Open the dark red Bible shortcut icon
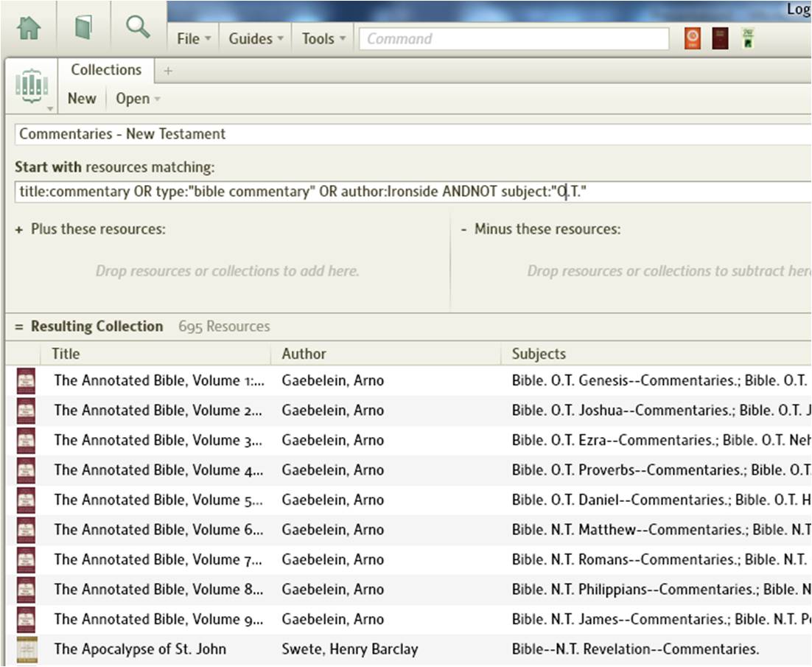 [720, 38]
